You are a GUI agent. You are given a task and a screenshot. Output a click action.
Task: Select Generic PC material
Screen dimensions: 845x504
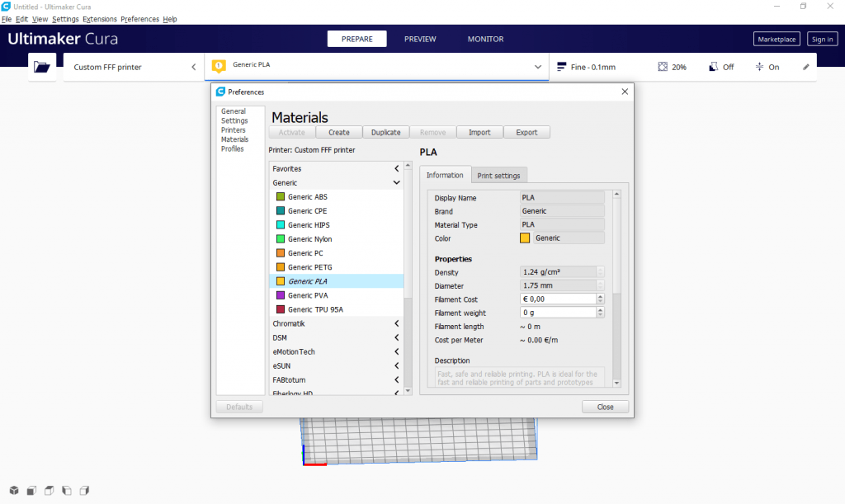[x=337, y=253]
